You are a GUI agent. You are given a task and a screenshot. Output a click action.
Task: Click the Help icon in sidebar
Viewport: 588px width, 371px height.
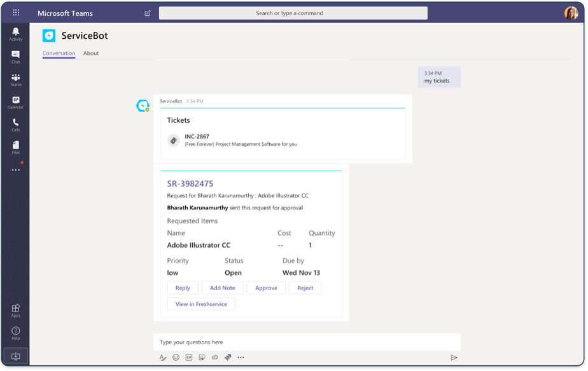coord(15,333)
